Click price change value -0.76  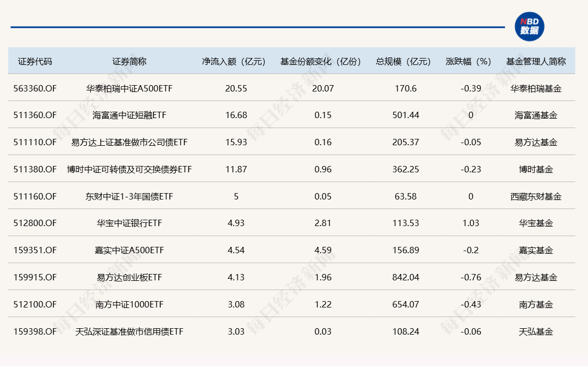tap(471, 277)
